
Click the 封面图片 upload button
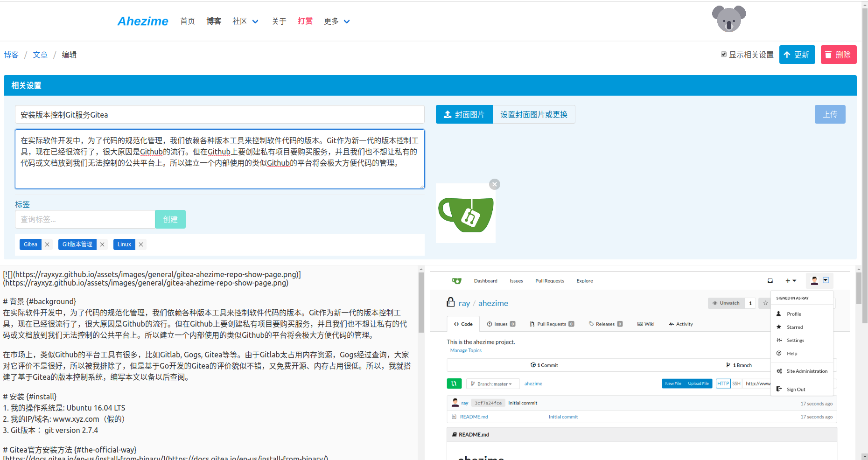[464, 114]
